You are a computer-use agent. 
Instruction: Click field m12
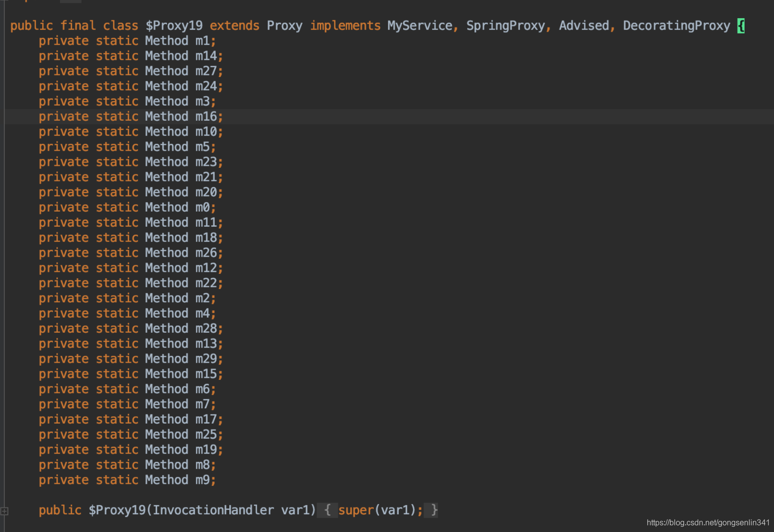point(206,268)
